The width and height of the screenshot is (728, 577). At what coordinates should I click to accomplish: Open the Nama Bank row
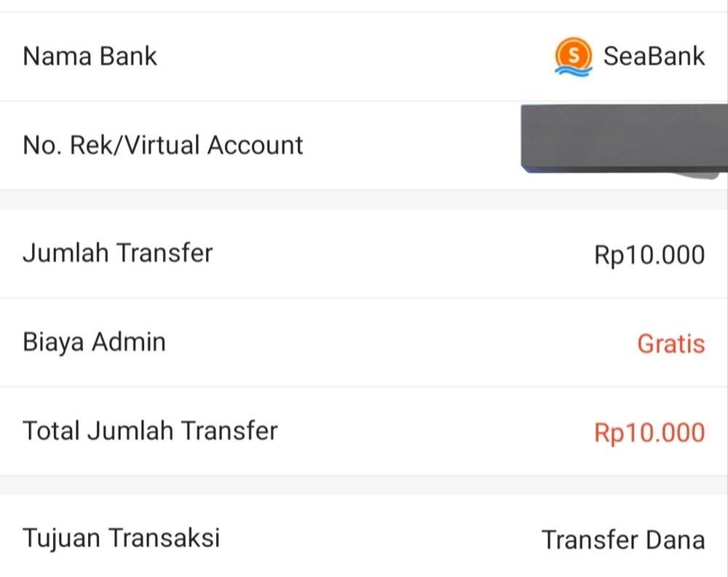click(364, 57)
